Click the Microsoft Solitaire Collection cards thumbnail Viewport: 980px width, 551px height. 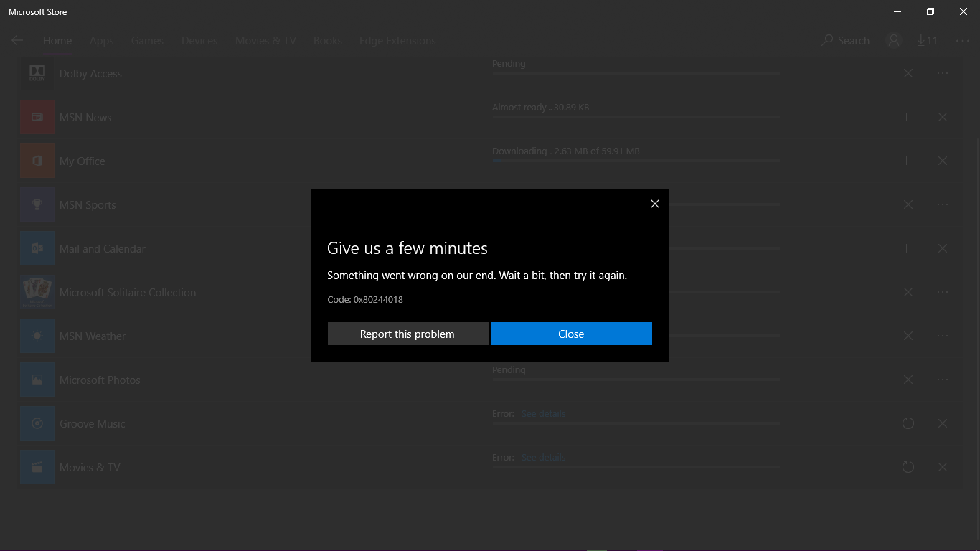(x=37, y=292)
